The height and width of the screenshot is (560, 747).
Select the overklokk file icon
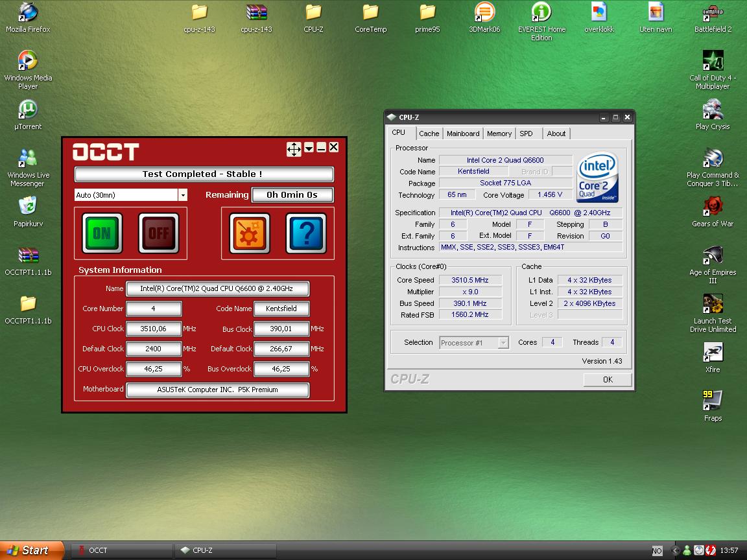[x=599, y=17]
